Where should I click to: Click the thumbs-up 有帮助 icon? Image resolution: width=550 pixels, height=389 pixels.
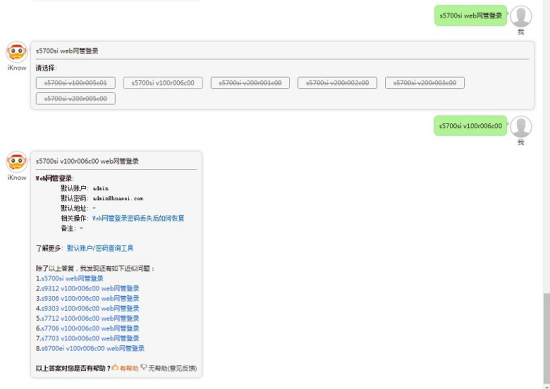tap(115, 367)
